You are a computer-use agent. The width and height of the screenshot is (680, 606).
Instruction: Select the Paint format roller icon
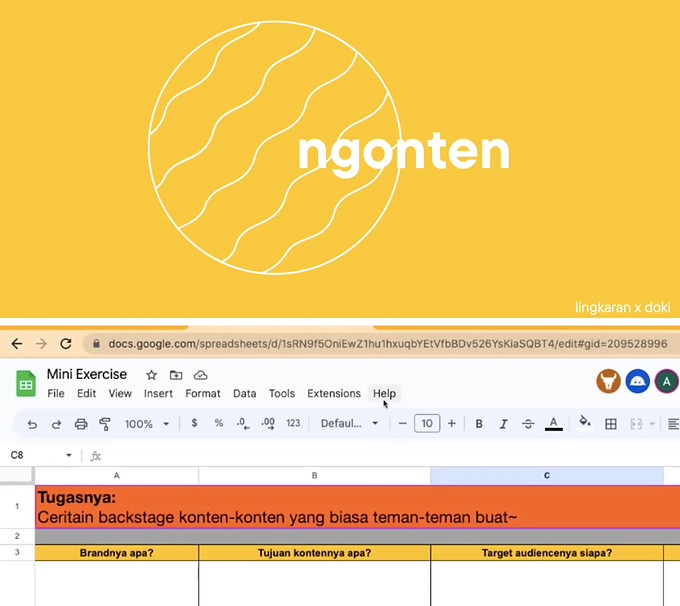pos(105,424)
